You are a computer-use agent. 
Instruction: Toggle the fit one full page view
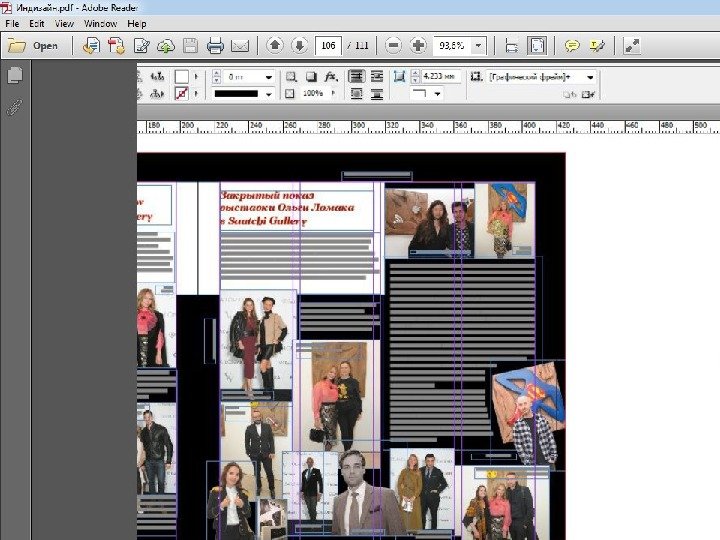click(x=537, y=45)
